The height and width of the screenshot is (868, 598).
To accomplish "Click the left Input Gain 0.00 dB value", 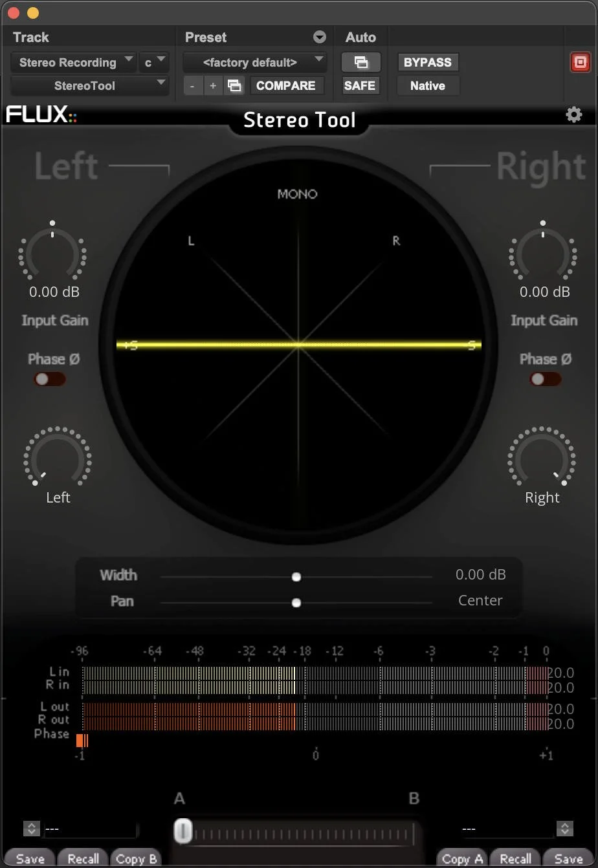I will (54, 292).
